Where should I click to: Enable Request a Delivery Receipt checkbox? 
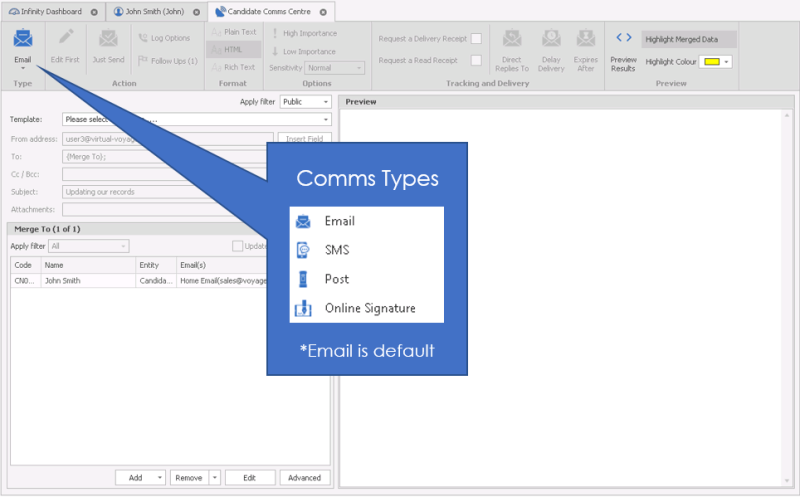pos(476,39)
